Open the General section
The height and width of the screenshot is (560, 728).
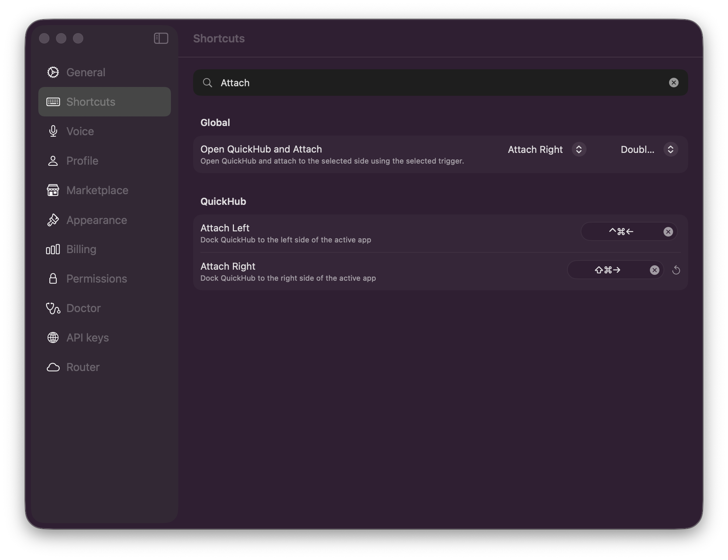105,72
